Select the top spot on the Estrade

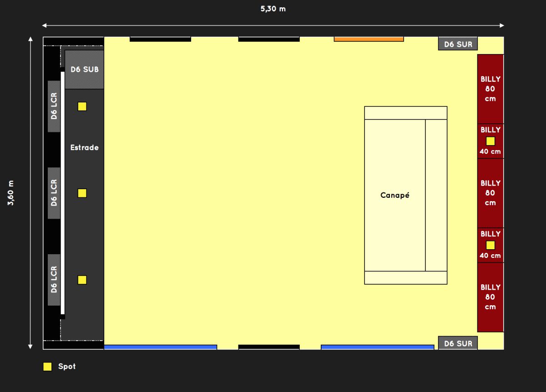pos(82,106)
